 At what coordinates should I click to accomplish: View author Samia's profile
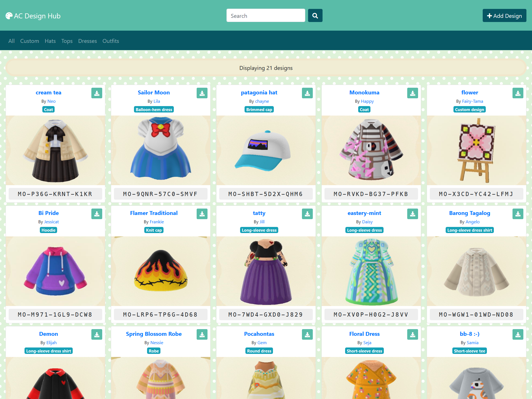tap(473, 343)
